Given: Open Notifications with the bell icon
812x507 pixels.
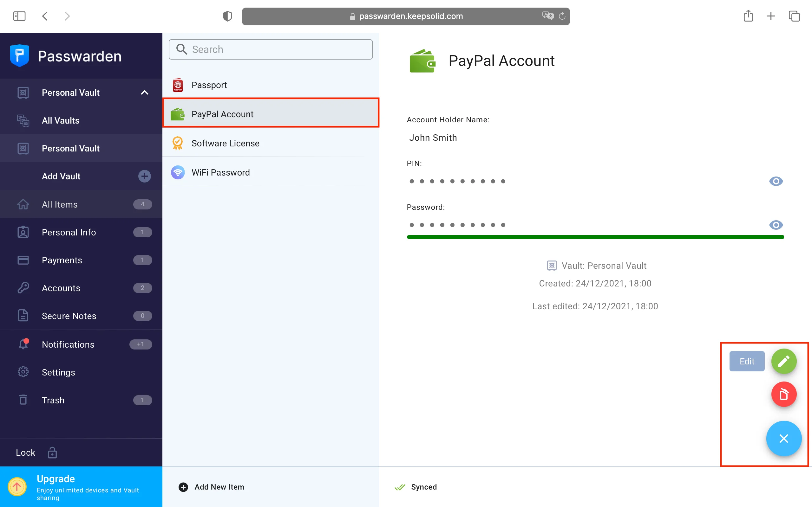Looking at the screenshot, I should (23, 344).
